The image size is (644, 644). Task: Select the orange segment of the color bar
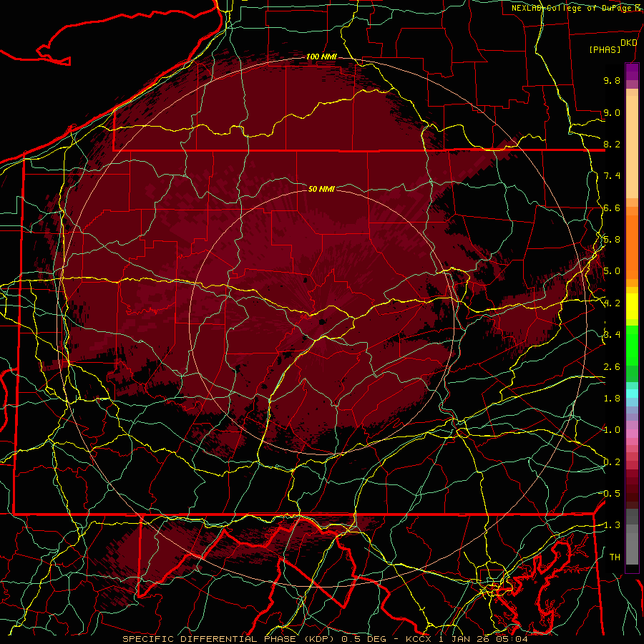coord(632,246)
